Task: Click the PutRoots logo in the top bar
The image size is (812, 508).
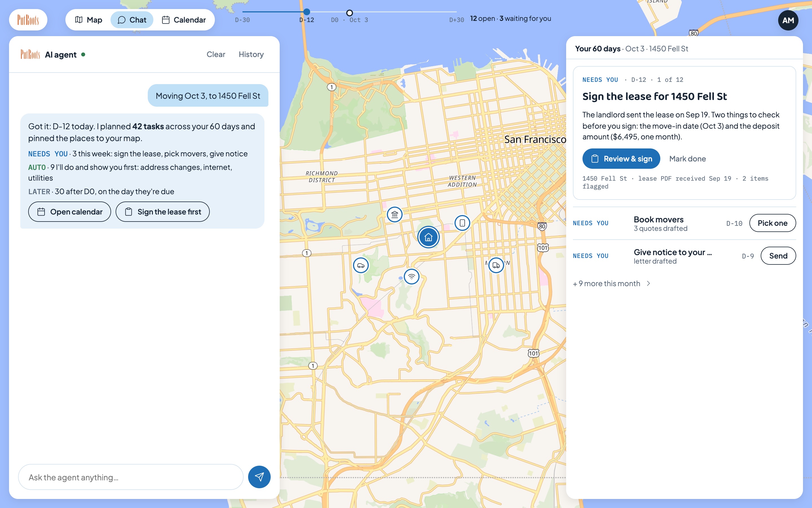Action: tap(28, 20)
